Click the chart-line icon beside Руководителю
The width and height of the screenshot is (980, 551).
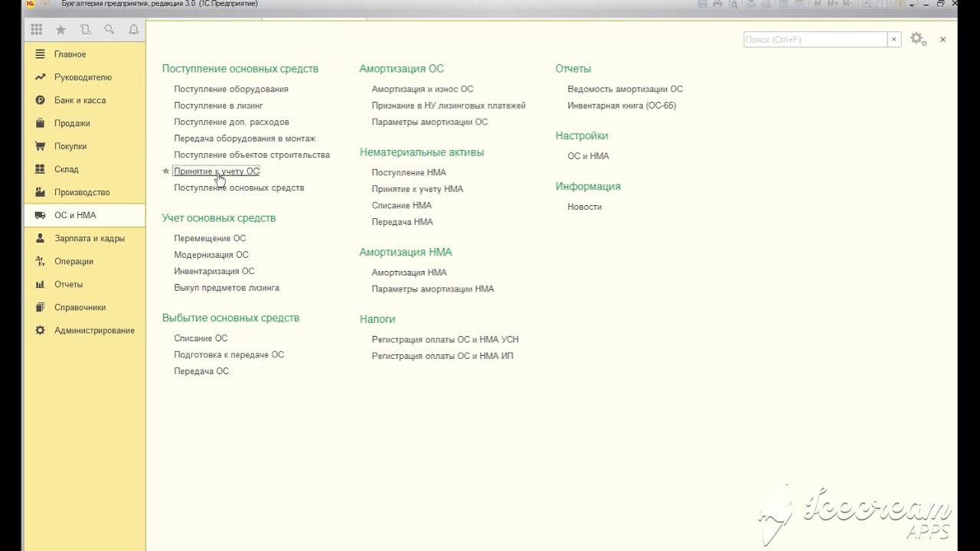point(41,77)
